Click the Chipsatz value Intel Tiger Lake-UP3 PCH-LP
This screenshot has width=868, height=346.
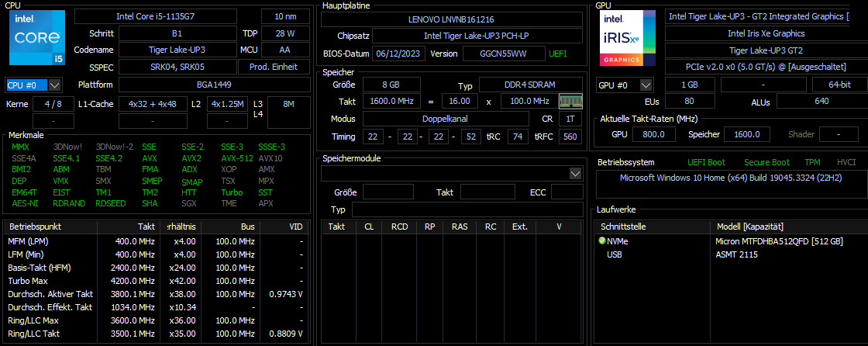tap(477, 36)
